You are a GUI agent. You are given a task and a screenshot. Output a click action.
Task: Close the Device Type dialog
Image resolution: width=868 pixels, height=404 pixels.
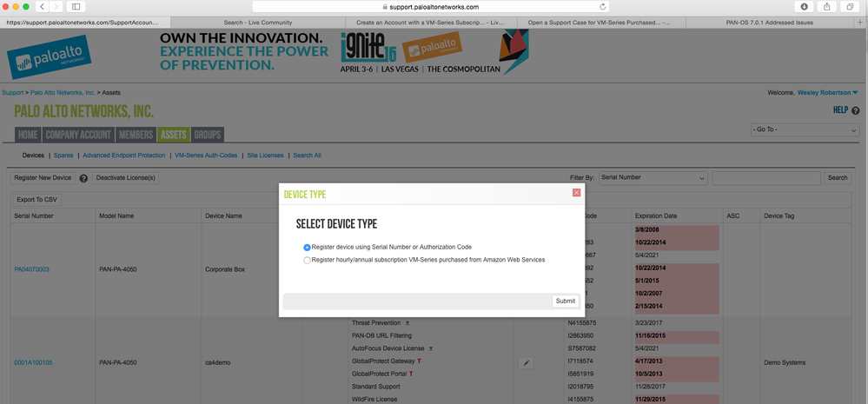tap(576, 193)
